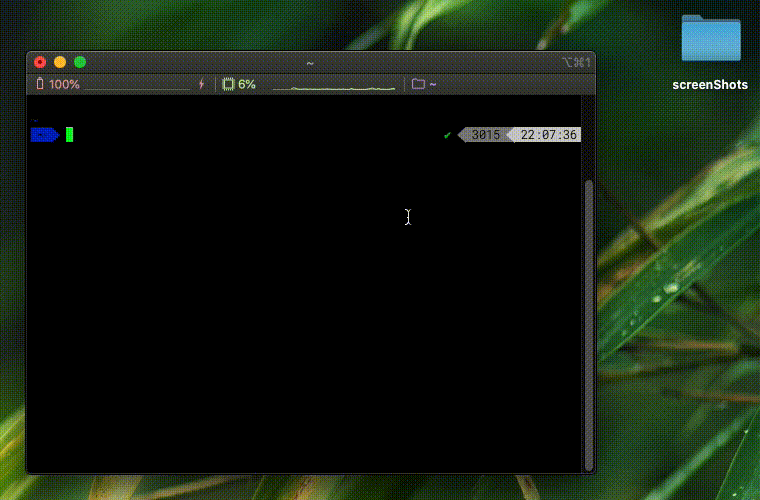Click the green checkmark status indicator
760x500 pixels.
tap(447, 135)
